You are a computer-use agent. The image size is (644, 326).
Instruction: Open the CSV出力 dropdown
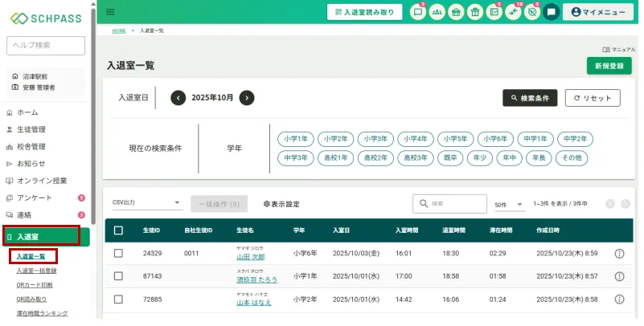tap(146, 204)
